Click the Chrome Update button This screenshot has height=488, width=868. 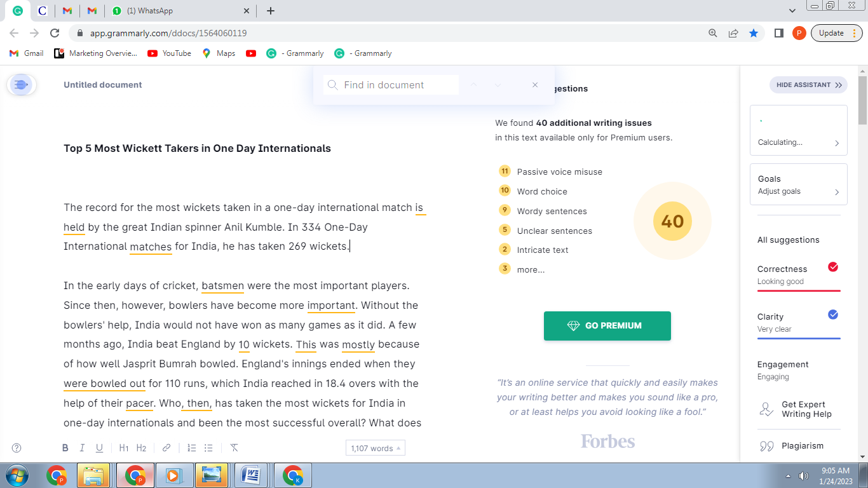coord(837,33)
